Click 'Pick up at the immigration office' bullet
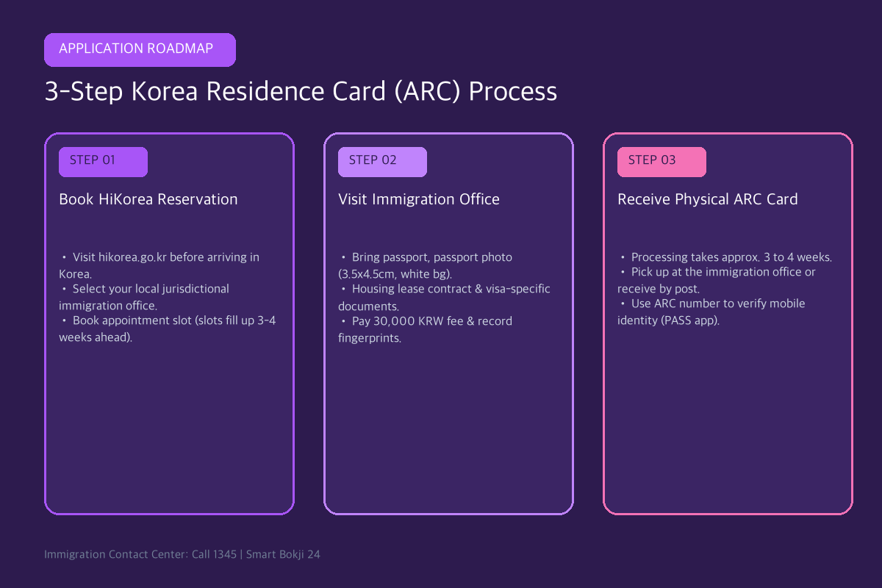Screen dimensions: 882x588 click(717, 280)
